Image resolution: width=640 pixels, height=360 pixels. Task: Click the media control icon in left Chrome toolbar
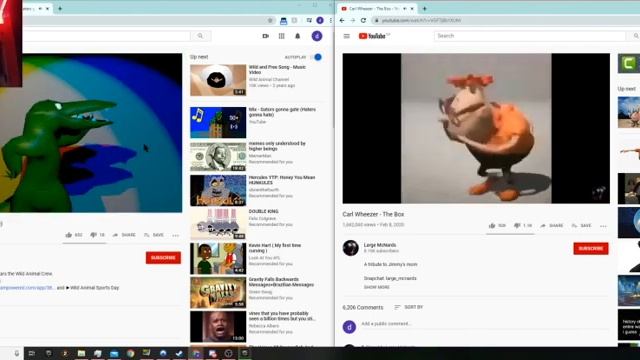click(309, 20)
